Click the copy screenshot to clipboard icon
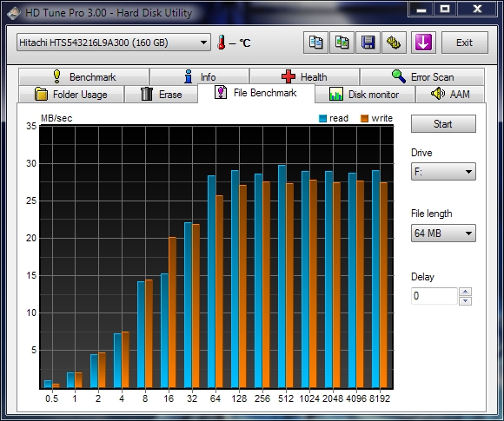 (342, 43)
